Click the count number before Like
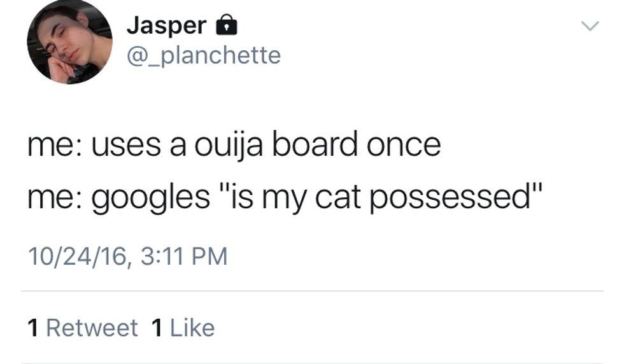Viewport: 624px width, 364px height. pos(157,328)
